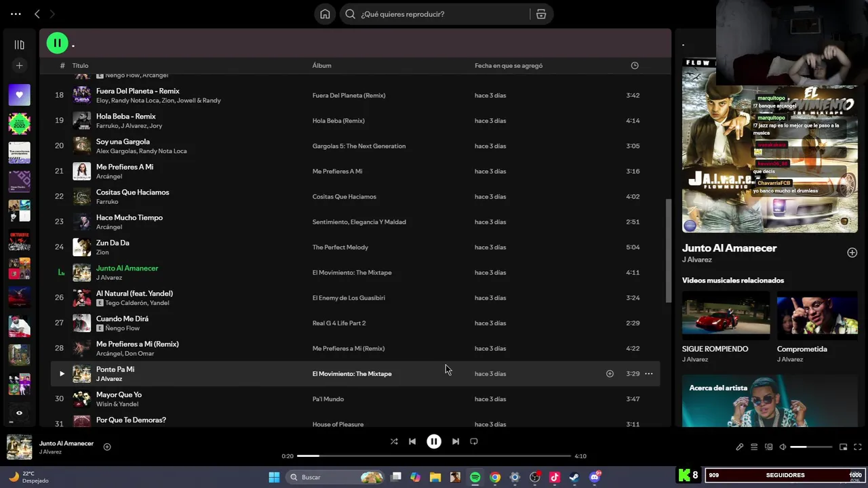Skip to the previous track
Image resolution: width=868 pixels, height=488 pixels.
click(412, 441)
